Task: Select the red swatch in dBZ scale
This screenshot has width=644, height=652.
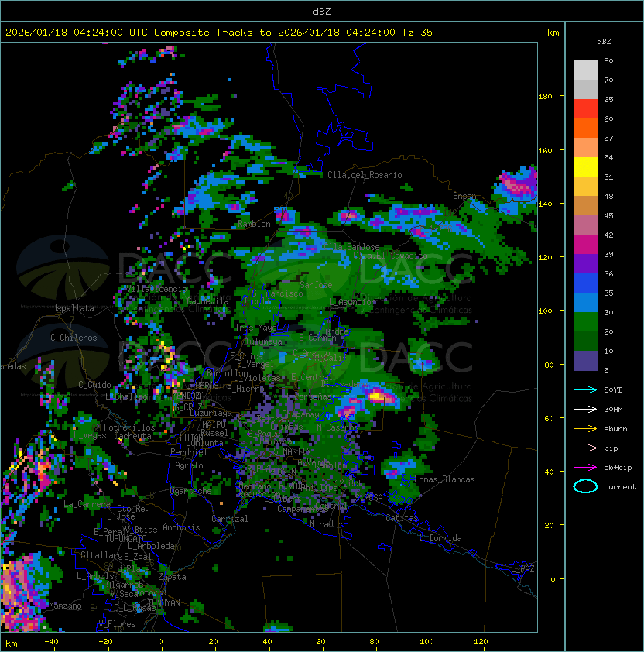Action: coord(585,109)
